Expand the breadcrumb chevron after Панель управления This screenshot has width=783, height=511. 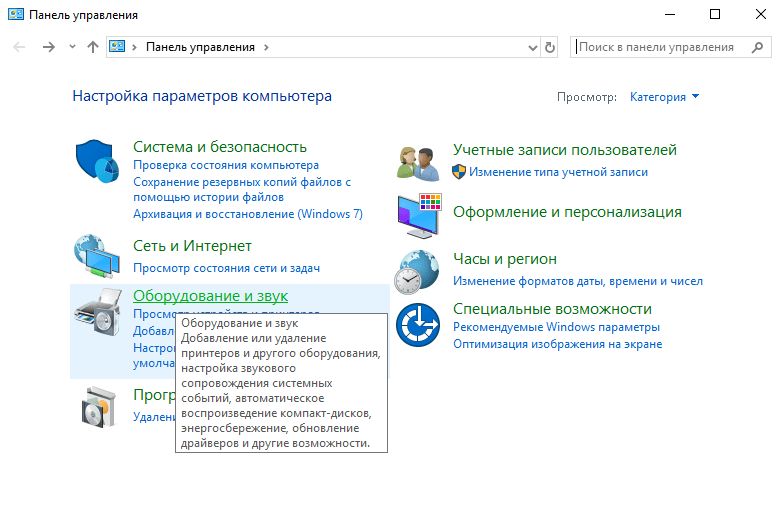(x=266, y=47)
